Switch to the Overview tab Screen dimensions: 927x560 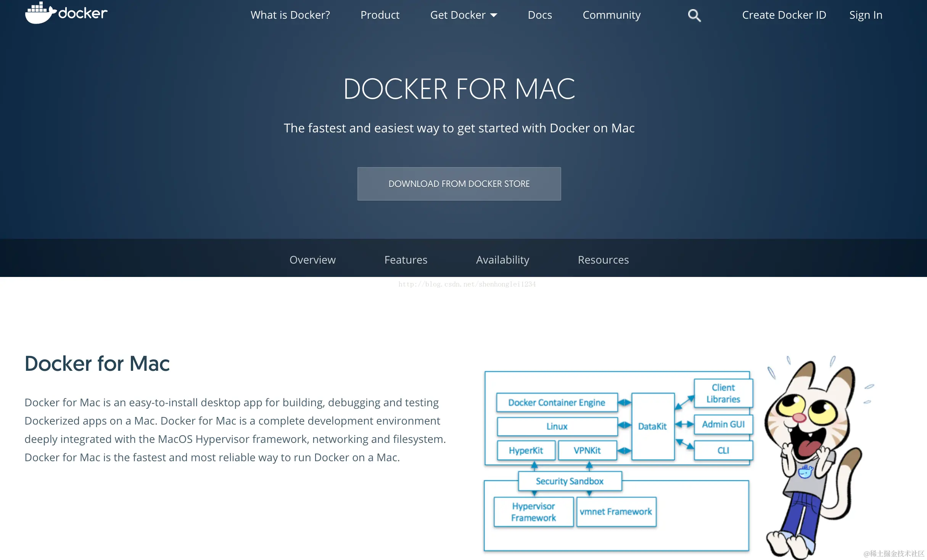pos(312,259)
